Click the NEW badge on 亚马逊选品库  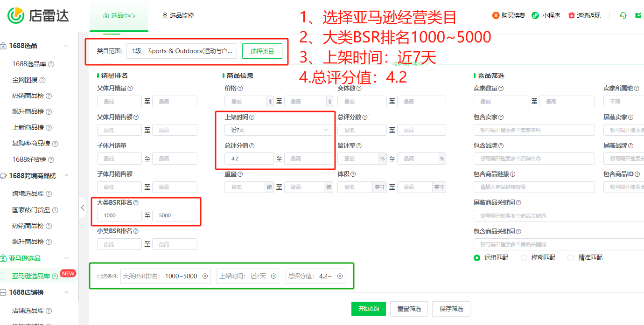click(67, 274)
